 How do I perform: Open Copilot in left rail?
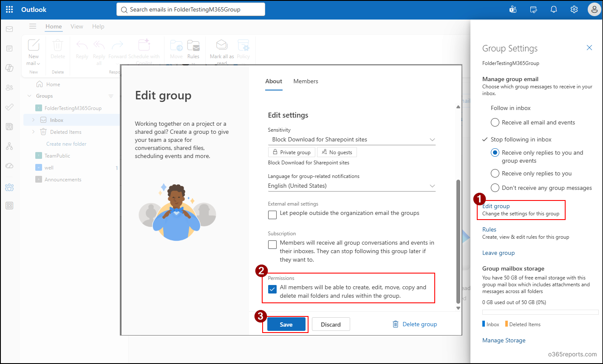pyautogui.click(x=9, y=68)
